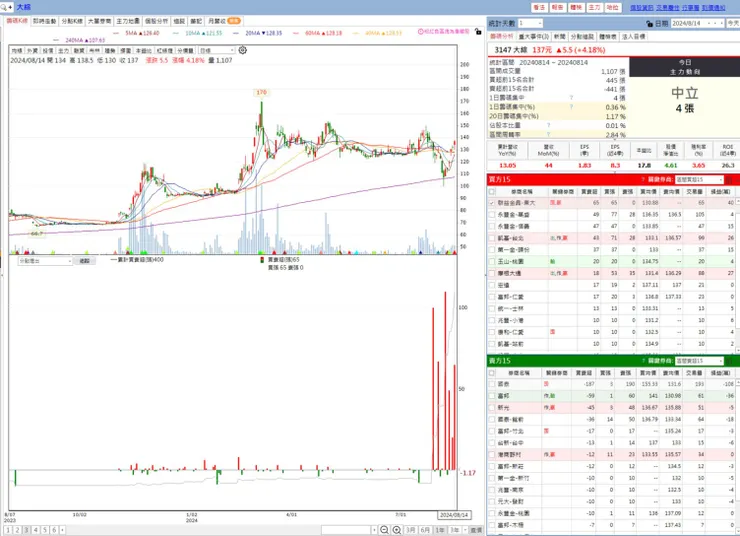Go to chart page 6
740x536 pixels.
coord(54,530)
